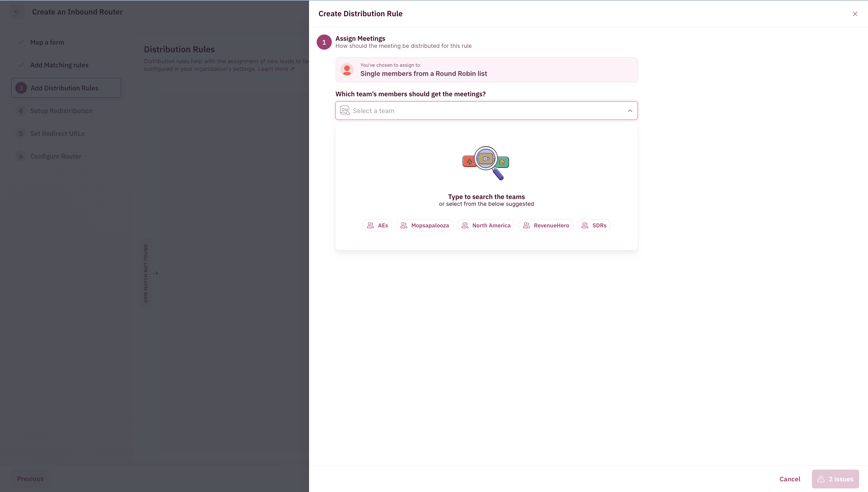Close the Create Distribution Rule panel
Screen dimensions: 868x492
[855, 14]
